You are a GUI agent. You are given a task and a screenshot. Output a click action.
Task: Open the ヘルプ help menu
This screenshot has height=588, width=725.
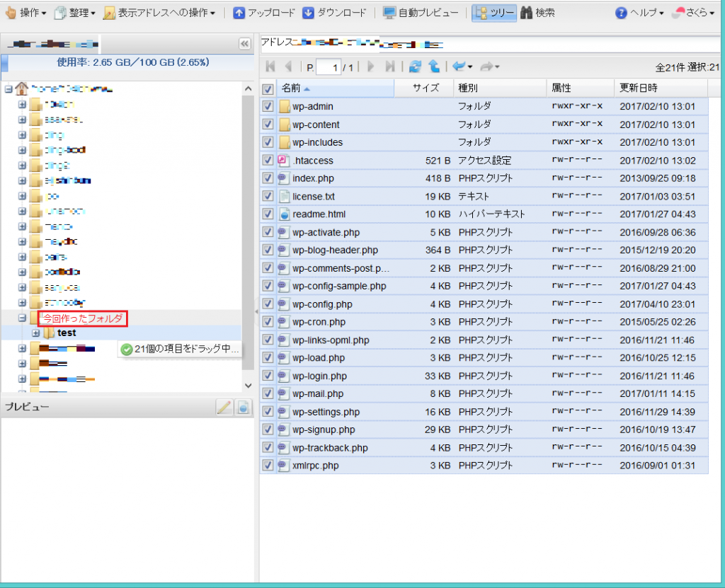[639, 13]
